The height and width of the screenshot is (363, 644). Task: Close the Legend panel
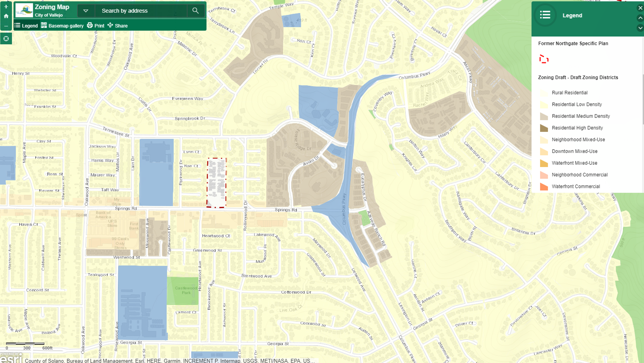tap(640, 8)
